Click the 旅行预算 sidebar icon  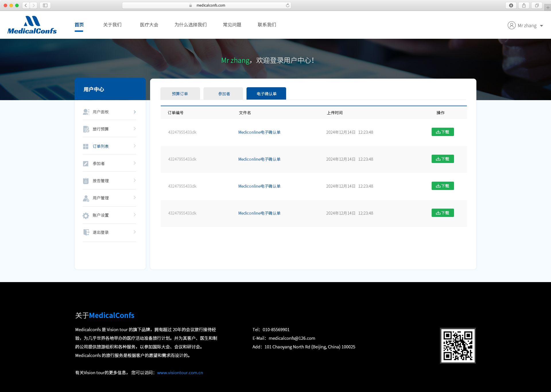86,129
